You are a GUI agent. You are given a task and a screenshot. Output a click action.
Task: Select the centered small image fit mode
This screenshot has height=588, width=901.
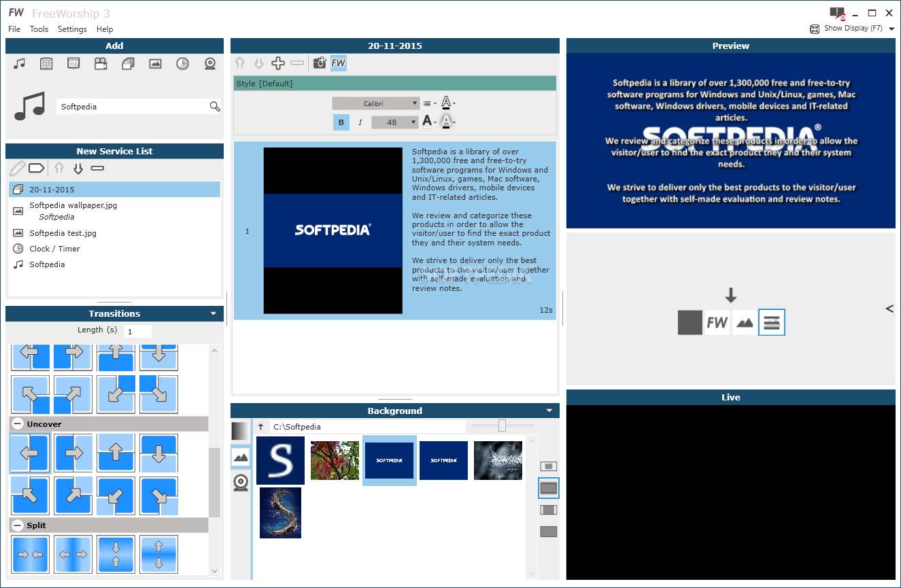(548, 466)
